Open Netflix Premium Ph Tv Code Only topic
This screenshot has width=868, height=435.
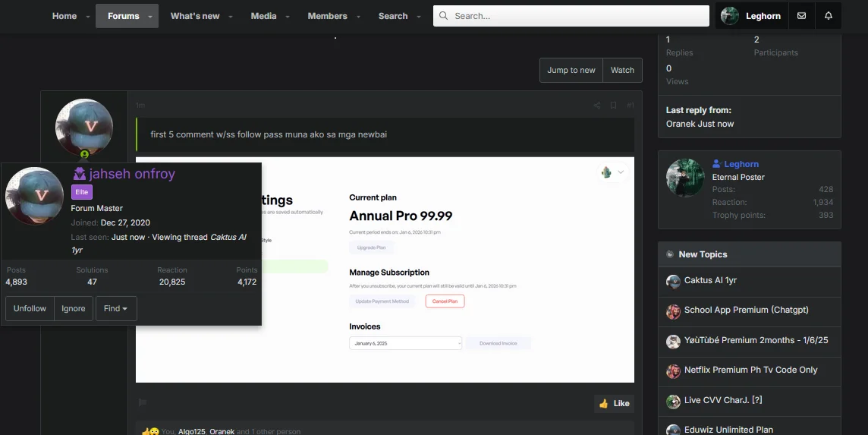[750, 370]
